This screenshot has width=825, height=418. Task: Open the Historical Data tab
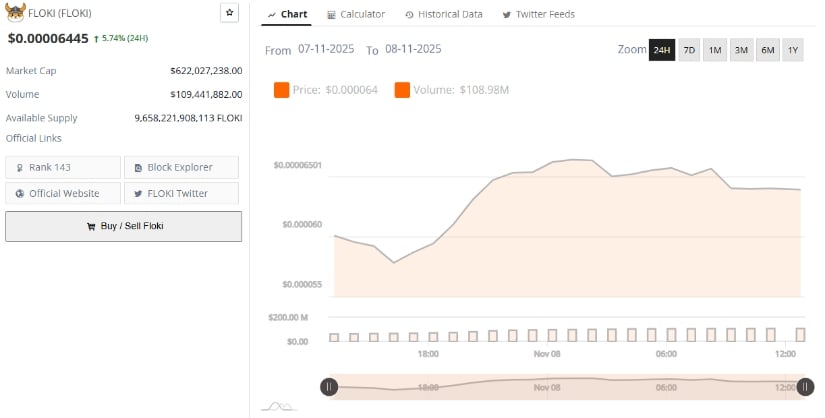pos(444,14)
